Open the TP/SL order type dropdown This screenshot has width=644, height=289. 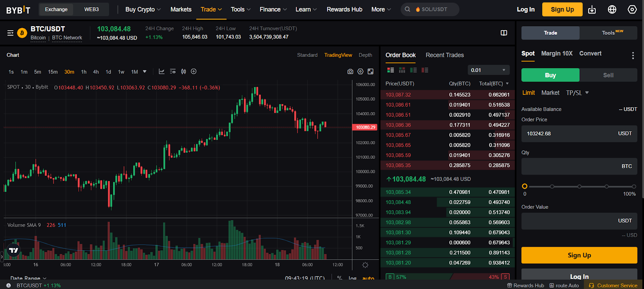(x=577, y=93)
